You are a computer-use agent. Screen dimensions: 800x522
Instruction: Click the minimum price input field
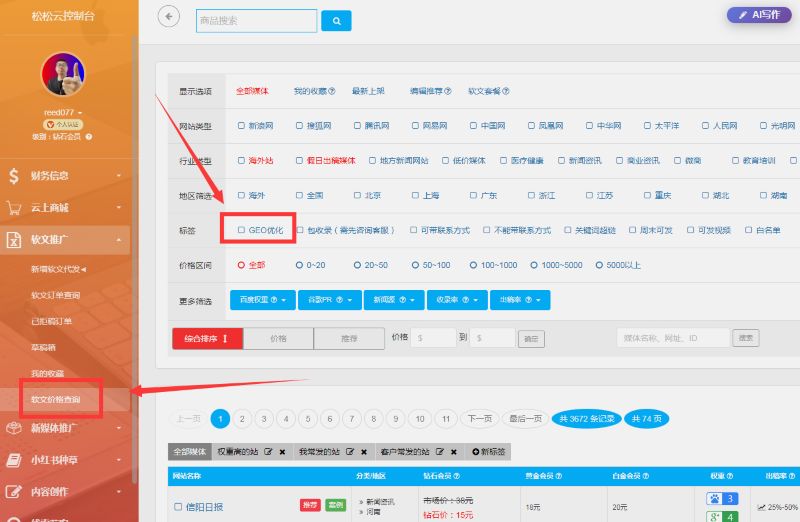tap(433, 338)
